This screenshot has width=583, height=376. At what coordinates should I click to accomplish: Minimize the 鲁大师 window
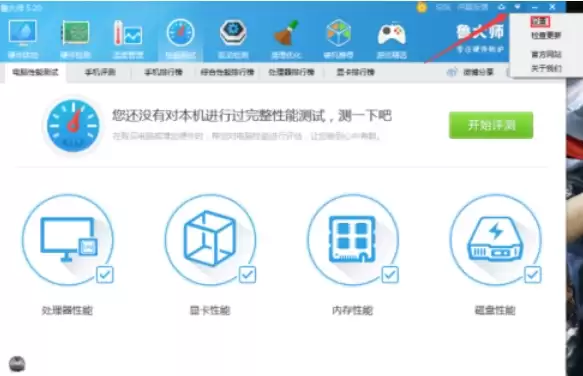(x=535, y=7)
